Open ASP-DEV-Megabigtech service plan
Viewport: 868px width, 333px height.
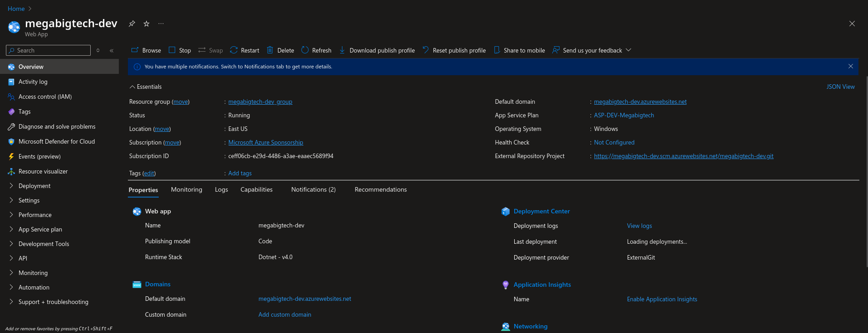(x=624, y=116)
